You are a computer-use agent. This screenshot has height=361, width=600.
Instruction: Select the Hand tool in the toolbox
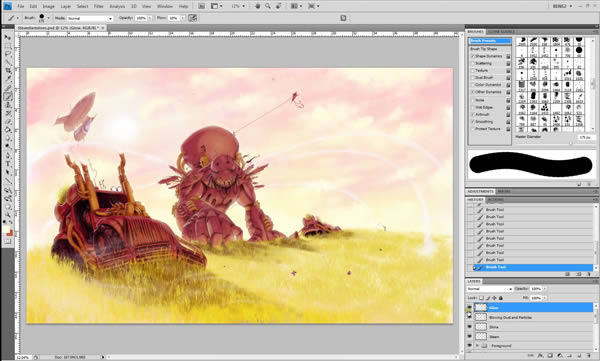pyautogui.click(x=7, y=206)
